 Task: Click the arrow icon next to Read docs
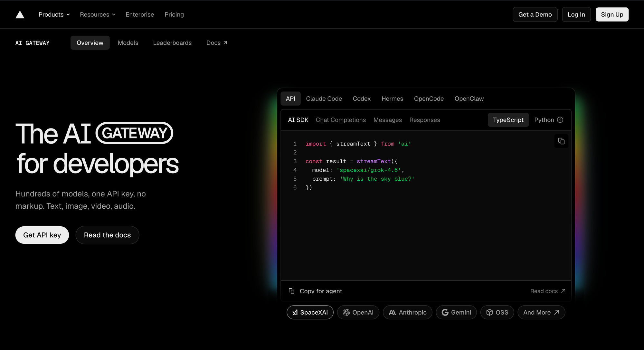pyautogui.click(x=563, y=291)
